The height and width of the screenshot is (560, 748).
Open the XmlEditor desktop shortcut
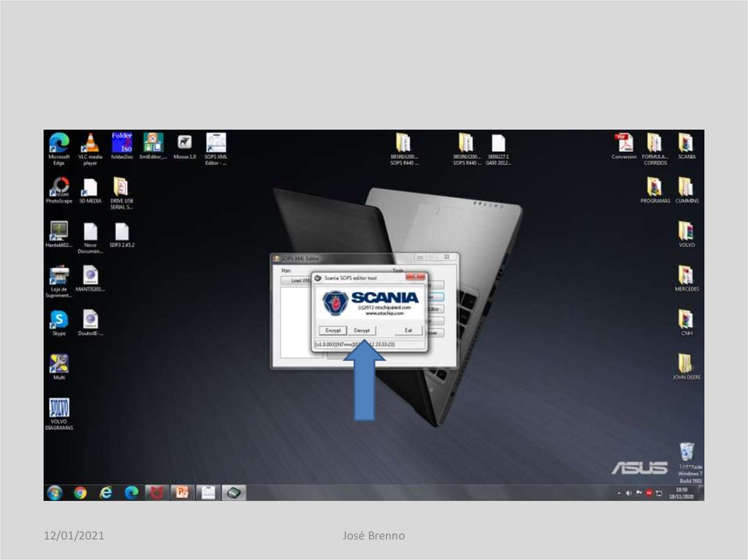tap(153, 143)
